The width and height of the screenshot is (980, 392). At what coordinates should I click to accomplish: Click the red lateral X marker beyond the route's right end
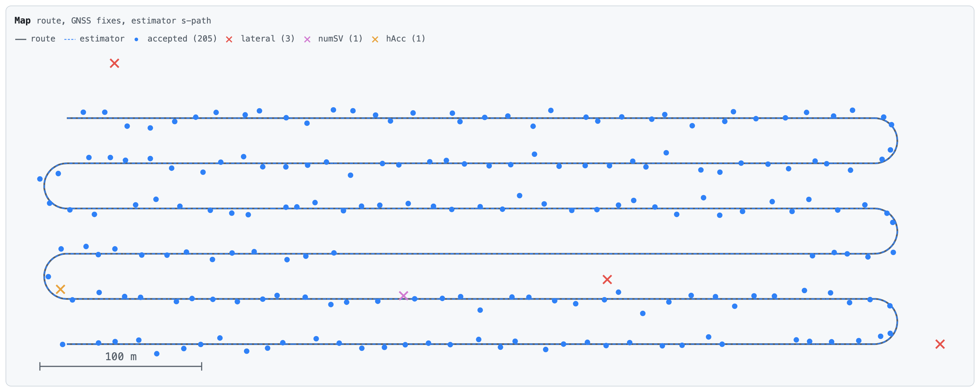pyautogui.click(x=940, y=344)
